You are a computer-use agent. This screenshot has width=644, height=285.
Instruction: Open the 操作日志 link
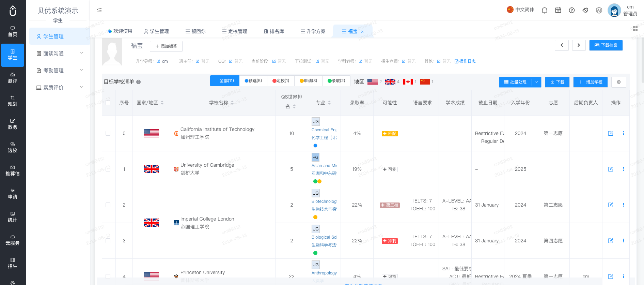[465, 61]
